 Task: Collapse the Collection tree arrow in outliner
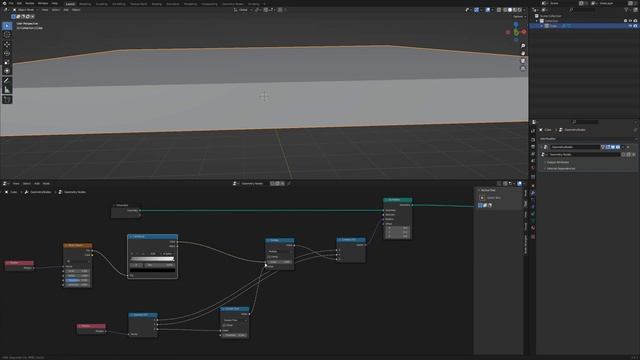537,21
